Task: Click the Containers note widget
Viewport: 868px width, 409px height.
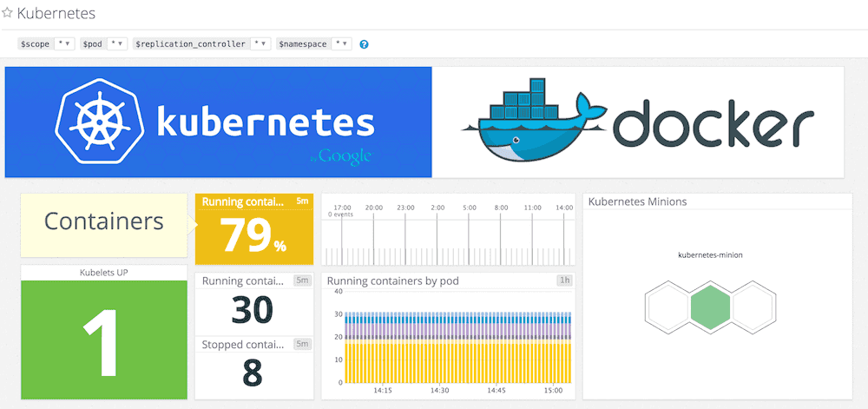Action: pos(103,221)
